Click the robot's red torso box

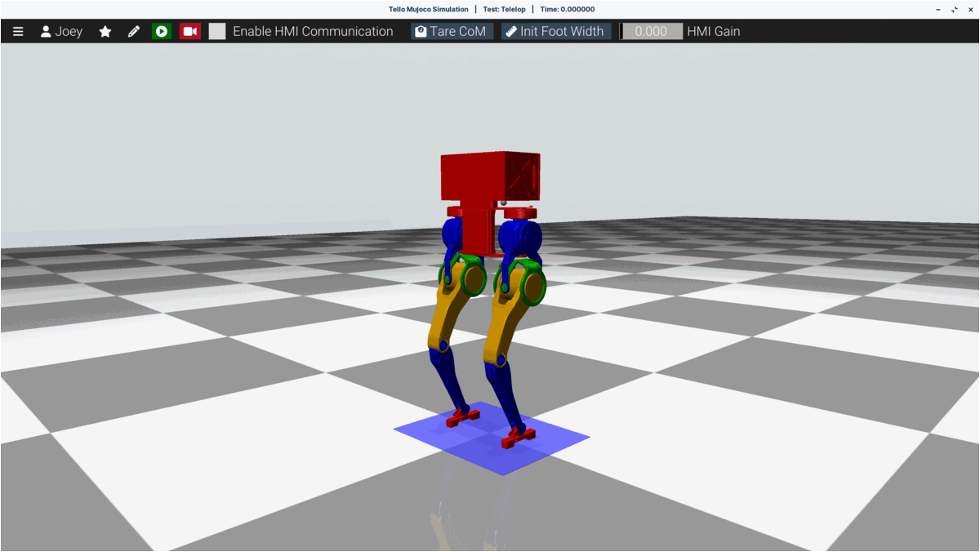(488, 175)
